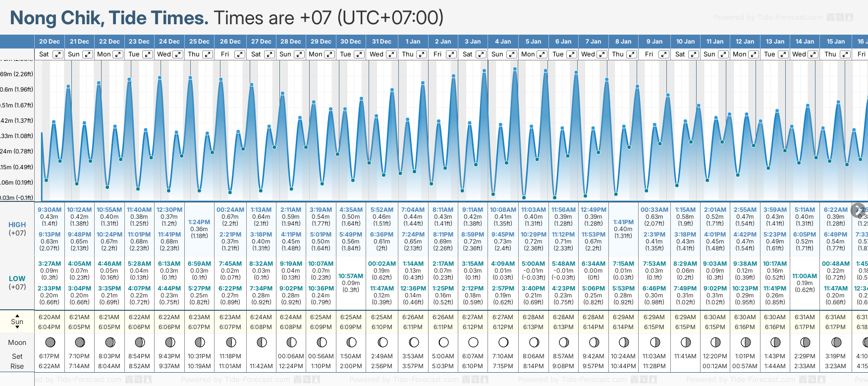Click the expand icon for Thu 25 Dec
The image size is (868, 386).
pos(208,54)
